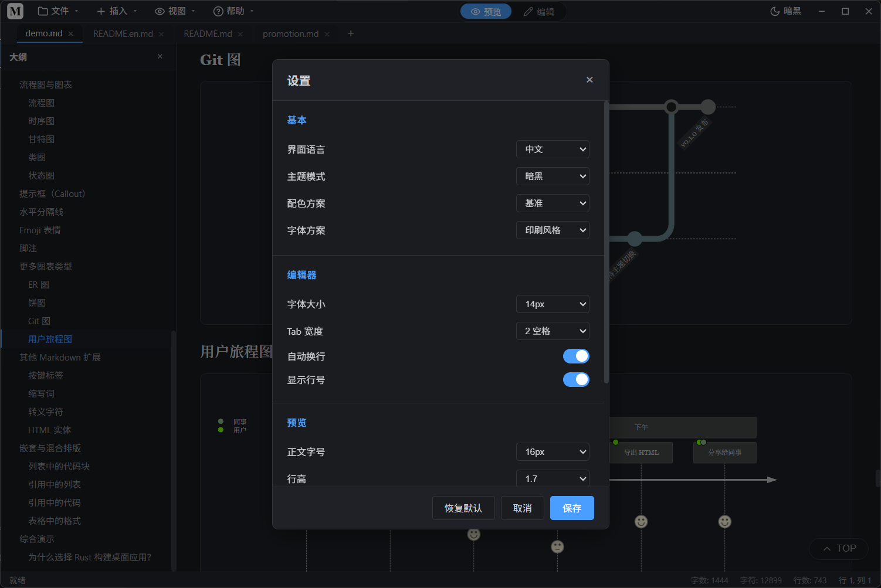Select the README.en.md tab
Screen dimensions: 881x588
[x=123, y=34]
